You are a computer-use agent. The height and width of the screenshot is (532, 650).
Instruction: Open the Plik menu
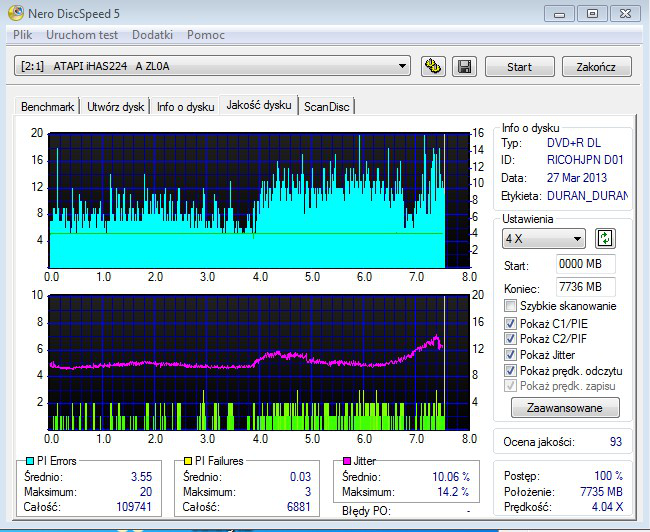(x=22, y=35)
